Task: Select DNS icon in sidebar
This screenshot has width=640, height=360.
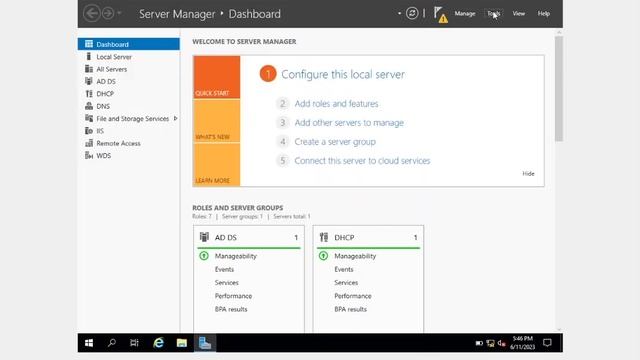Action: coord(89,106)
